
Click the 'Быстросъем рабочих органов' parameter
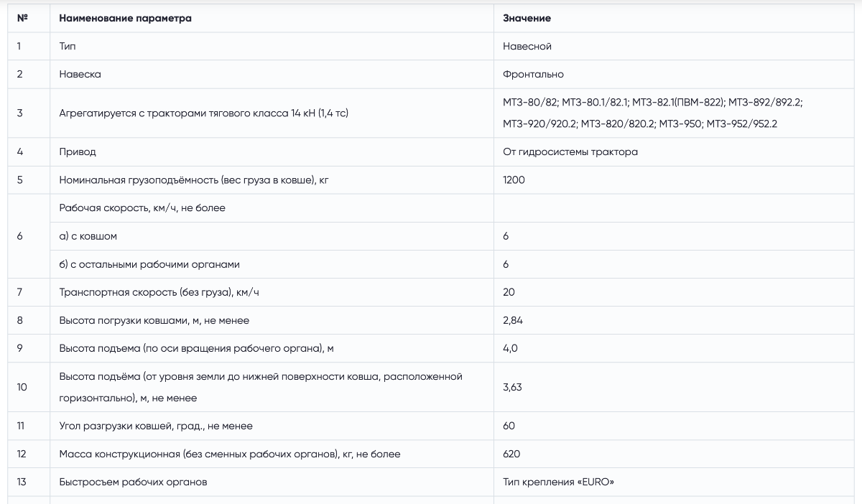point(133,482)
